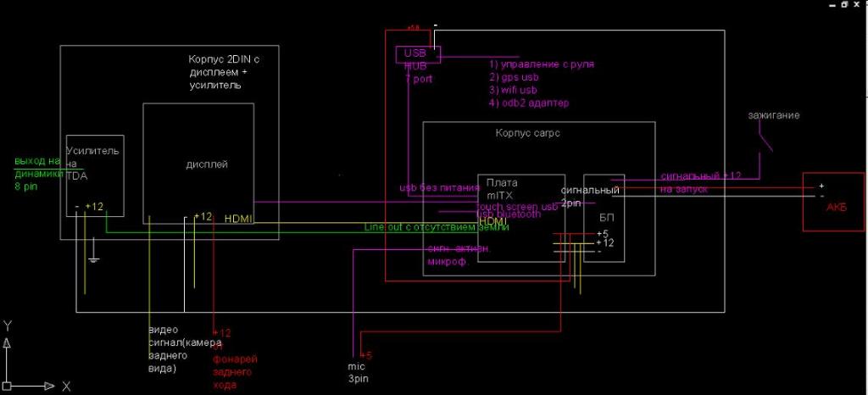Select the odb2 адаптер text line
The image size is (868, 395).
[529, 103]
